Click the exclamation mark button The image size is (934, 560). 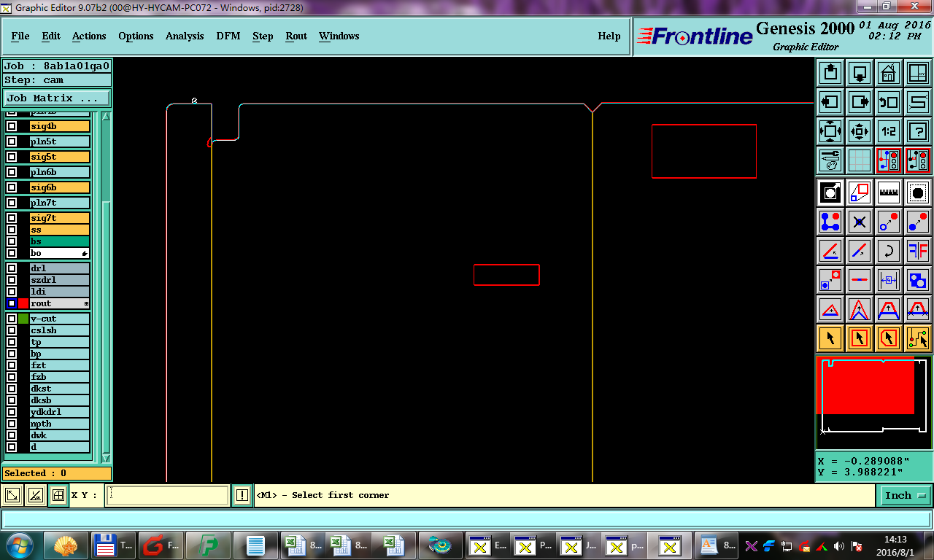(242, 496)
